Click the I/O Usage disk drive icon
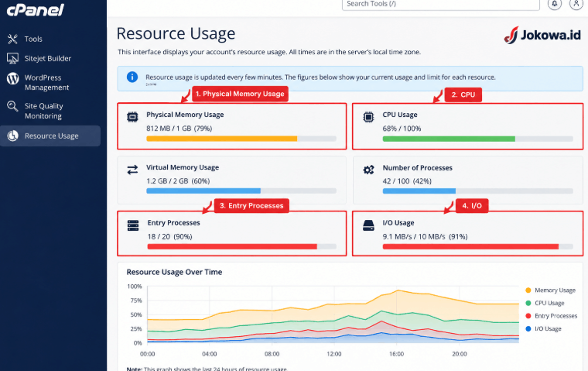588x371 pixels. pyautogui.click(x=368, y=225)
